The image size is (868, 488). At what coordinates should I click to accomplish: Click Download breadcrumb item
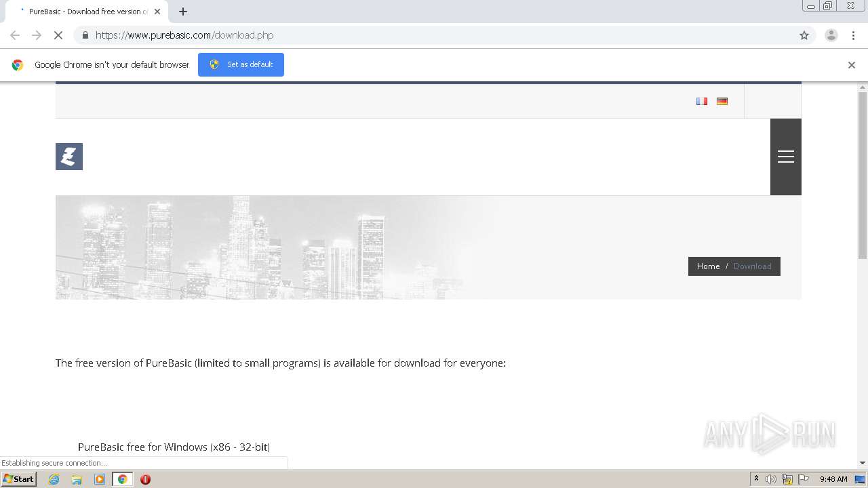pos(752,266)
